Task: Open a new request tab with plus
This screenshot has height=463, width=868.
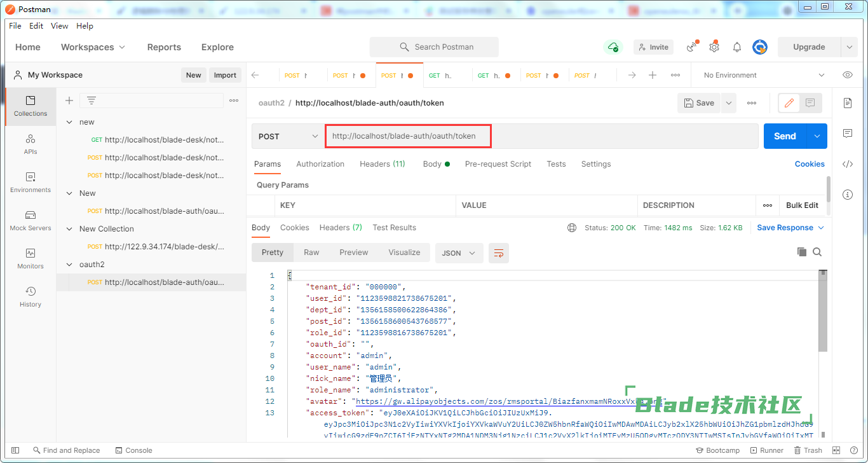Action: (x=653, y=75)
